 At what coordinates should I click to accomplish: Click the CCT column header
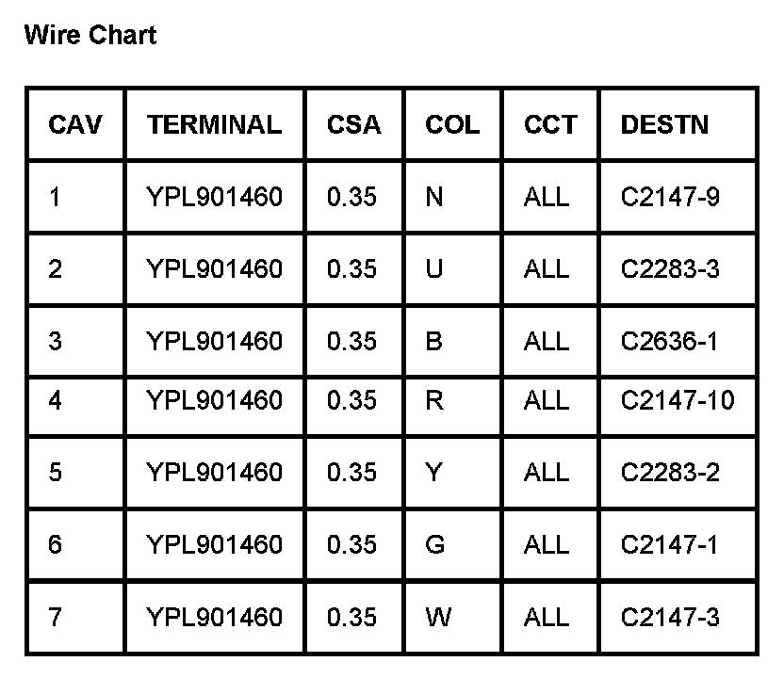[550, 124]
